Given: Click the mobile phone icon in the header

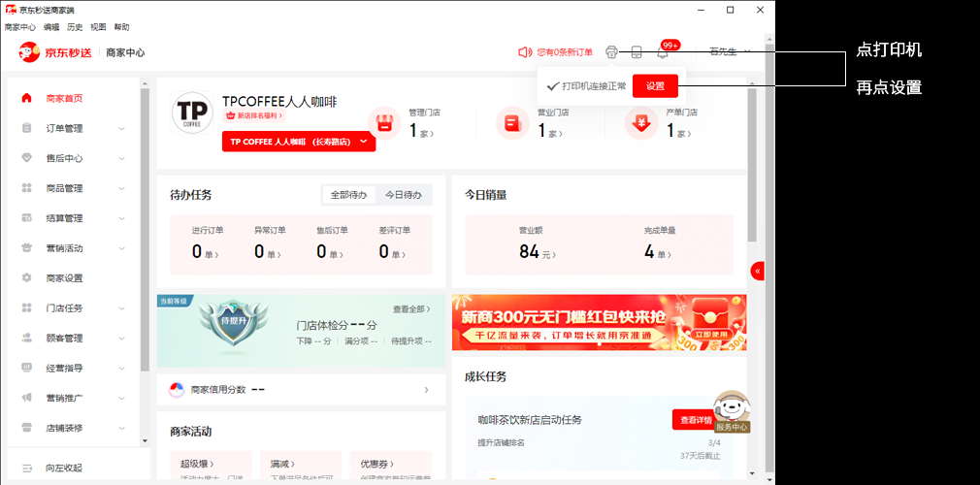Looking at the screenshot, I should click(x=637, y=52).
